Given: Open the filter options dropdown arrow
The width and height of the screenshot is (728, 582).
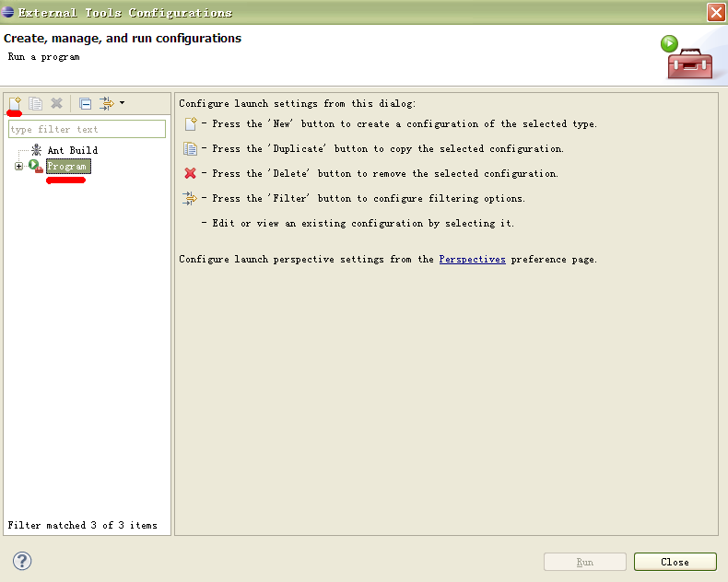Looking at the screenshot, I should pyautogui.click(x=123, y=102).
